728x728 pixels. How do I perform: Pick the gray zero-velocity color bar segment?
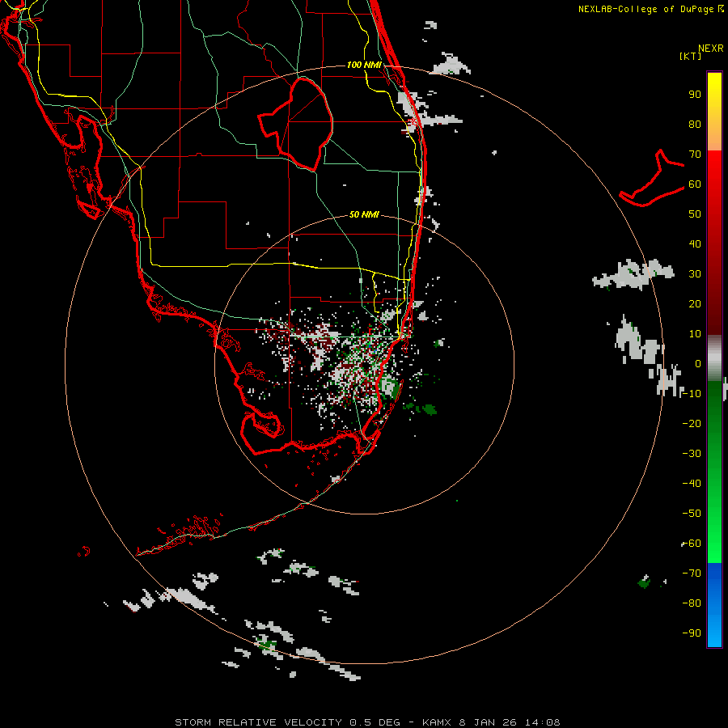click(714, 358)
